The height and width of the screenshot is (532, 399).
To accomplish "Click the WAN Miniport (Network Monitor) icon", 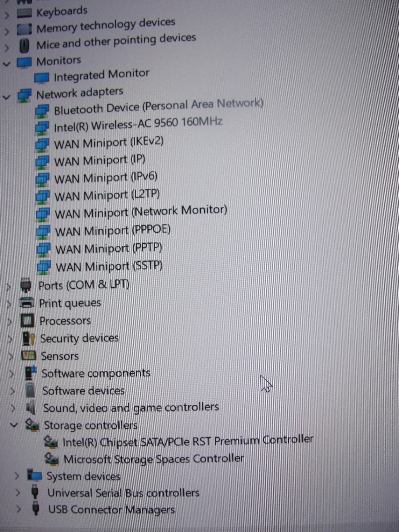I will (43, 214).
